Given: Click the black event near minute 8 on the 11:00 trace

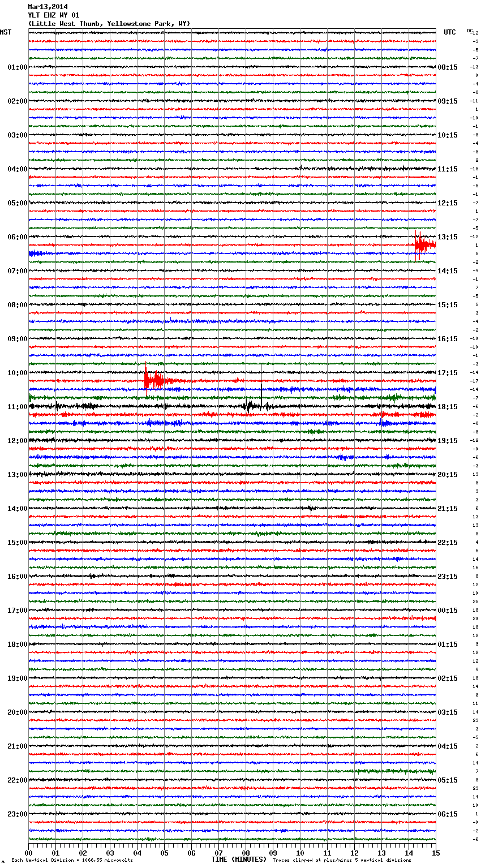Looking at the screenshot, I should pyautogui.click(x=249, y=406).
